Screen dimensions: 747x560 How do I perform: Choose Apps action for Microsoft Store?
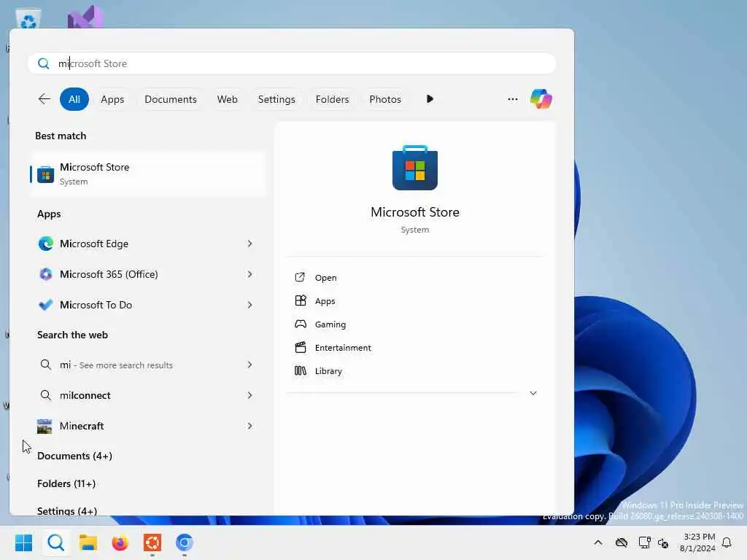pyautogui.click(x=325, y=301)
